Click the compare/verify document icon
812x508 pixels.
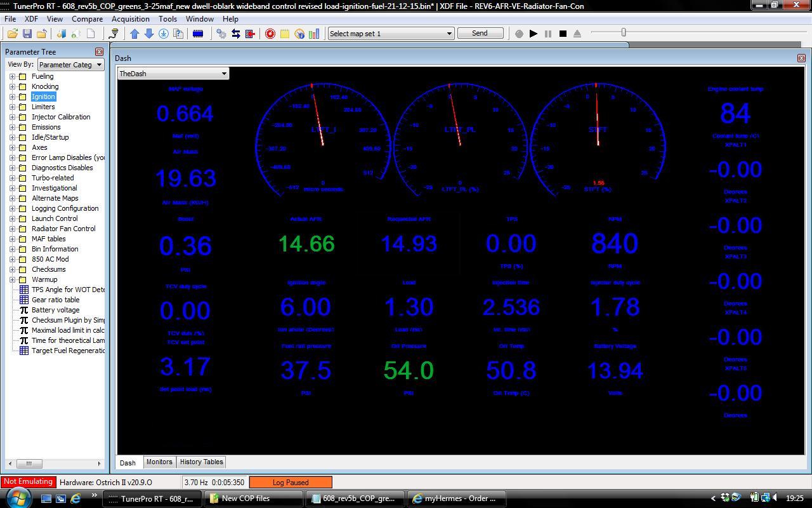pos(178,34)
